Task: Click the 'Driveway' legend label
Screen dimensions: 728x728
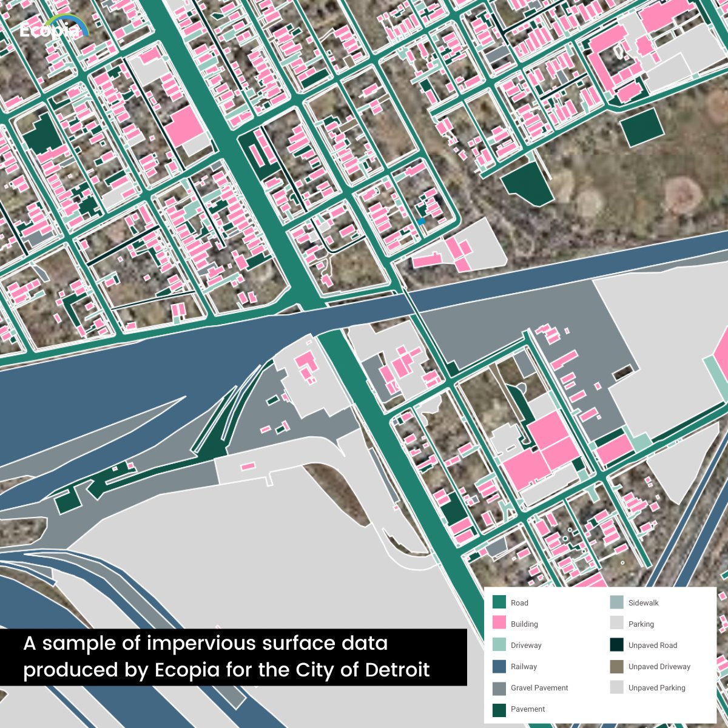Action: pyautogui.click(x=526, y=645)
